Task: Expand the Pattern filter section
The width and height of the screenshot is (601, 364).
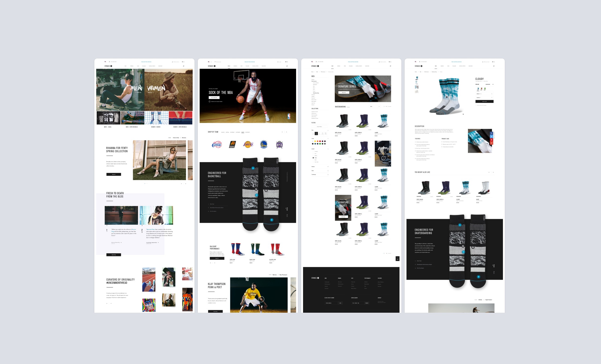Action: (x=328, y=167)
